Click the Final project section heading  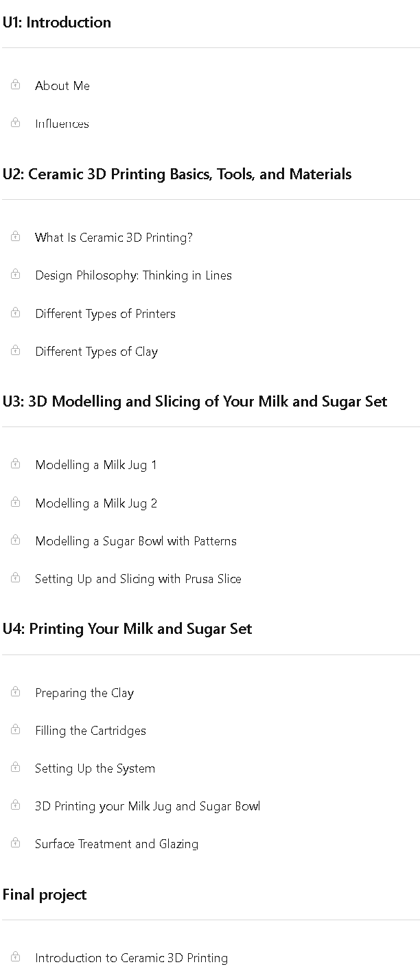point(45,894)
